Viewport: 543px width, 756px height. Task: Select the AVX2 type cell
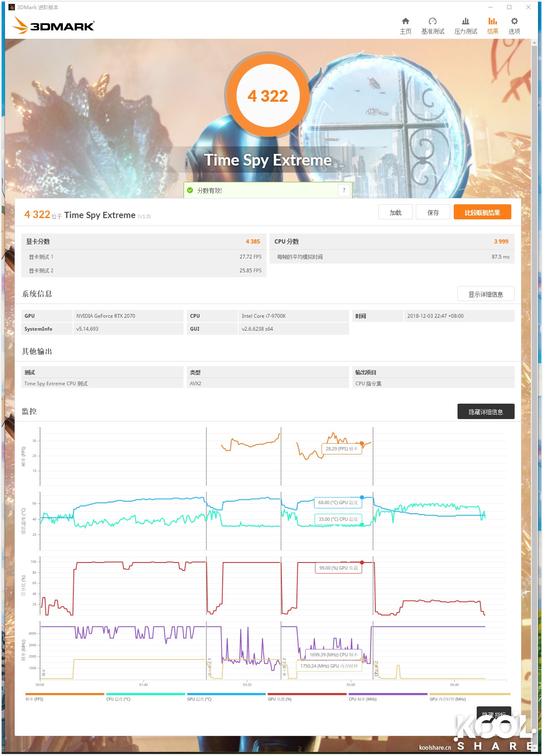(268, 384)
